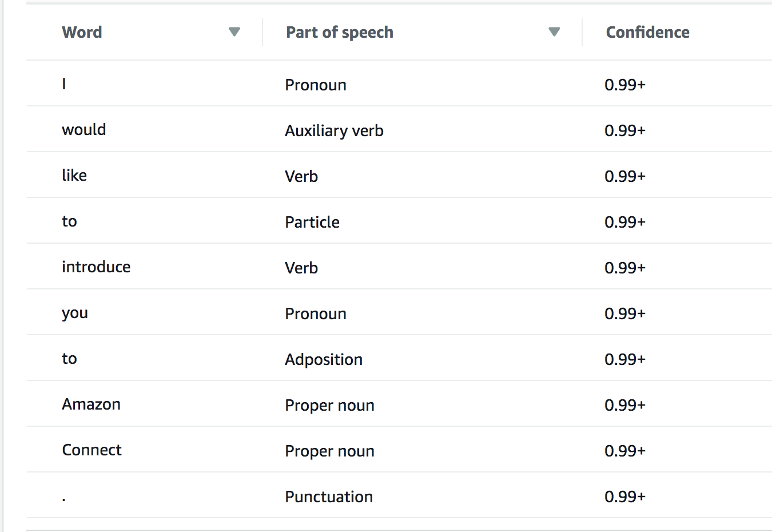772x532 pixels.
Task: Click the 'like' word cell
Action: coord(74,175)
